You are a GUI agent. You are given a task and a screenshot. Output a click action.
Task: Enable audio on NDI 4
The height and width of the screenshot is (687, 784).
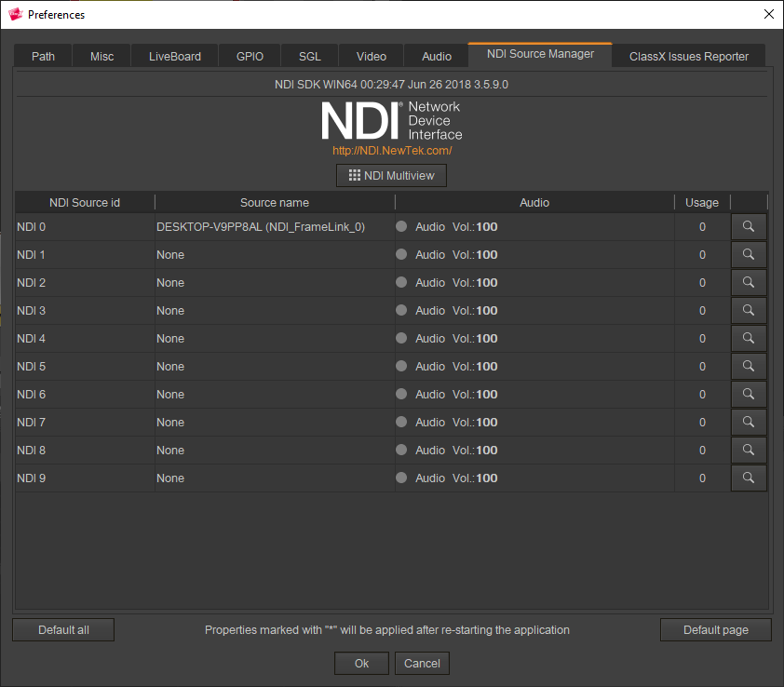(402, 338)
